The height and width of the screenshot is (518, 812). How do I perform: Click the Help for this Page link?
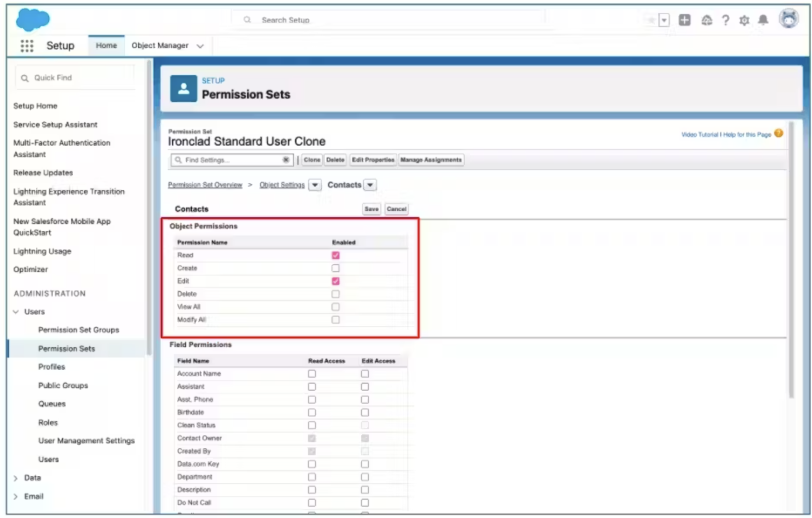(747, 135)
